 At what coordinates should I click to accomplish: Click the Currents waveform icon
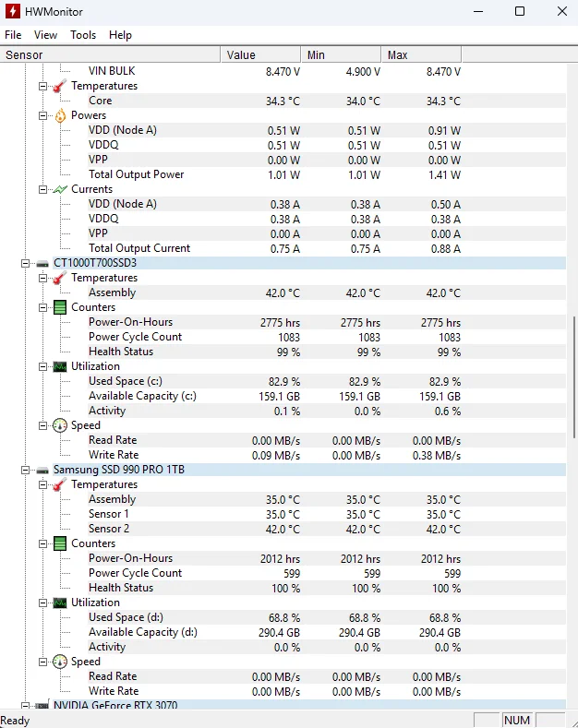[60, 189]
